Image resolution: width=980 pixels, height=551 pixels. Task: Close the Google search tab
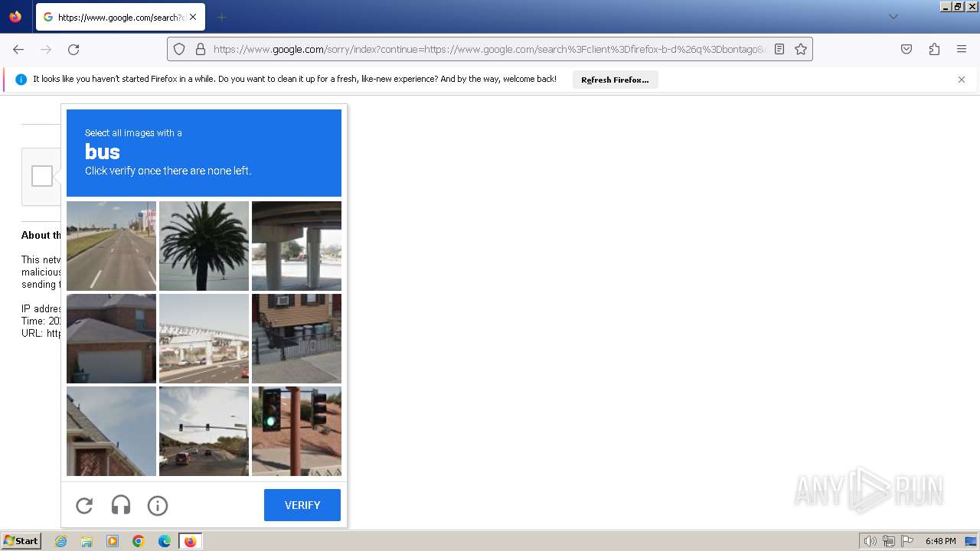click(x=193, y=17)
